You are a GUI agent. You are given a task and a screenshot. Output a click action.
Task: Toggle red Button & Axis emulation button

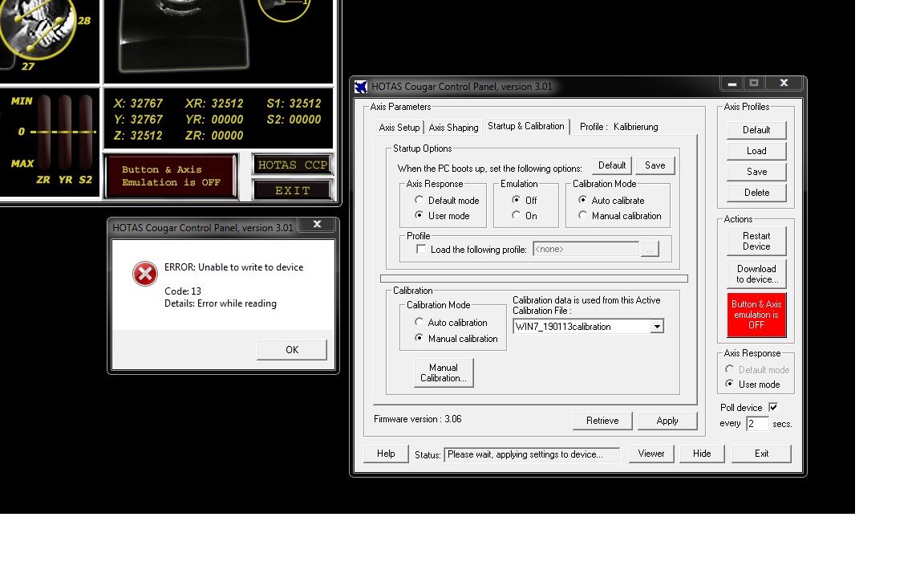pyautogui.click(x=756, y=315)
